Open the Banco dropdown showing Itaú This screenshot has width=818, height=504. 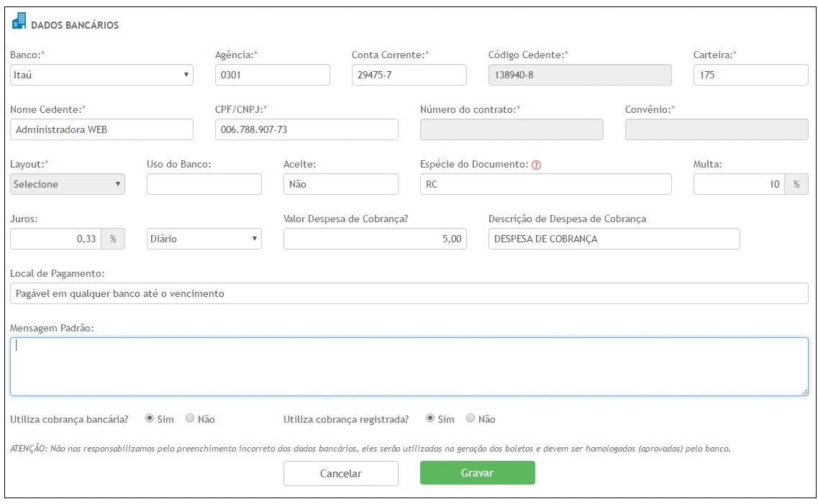tap(101, 75)
